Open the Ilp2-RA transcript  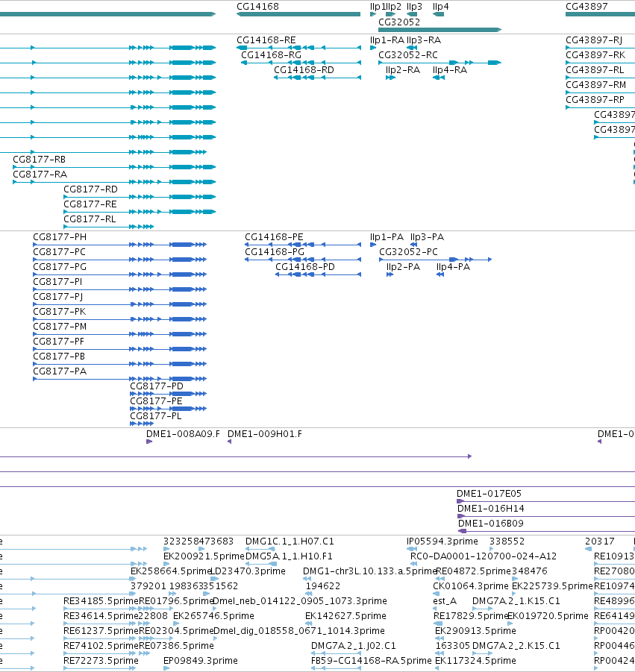click(403, 70)
